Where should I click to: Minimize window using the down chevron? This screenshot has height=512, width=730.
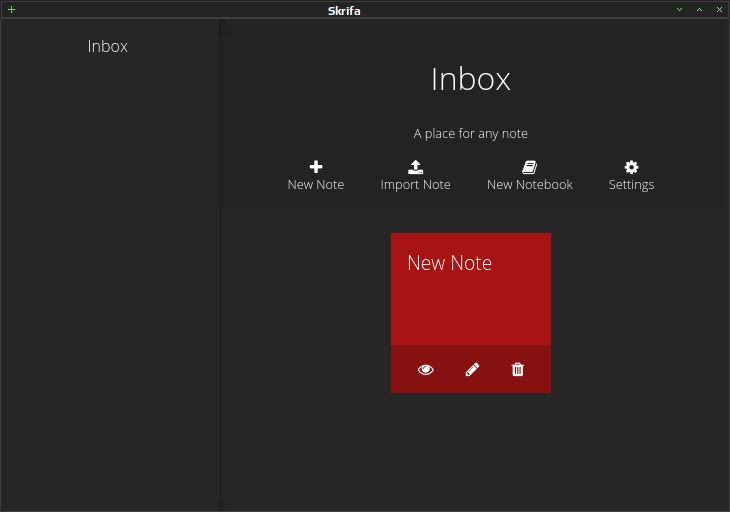679,9
